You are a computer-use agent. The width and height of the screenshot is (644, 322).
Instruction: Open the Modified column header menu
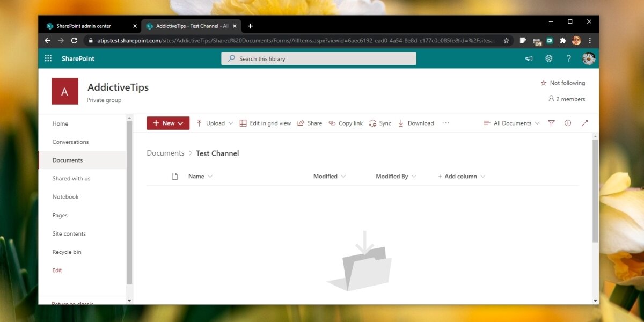tap(330, 176)
